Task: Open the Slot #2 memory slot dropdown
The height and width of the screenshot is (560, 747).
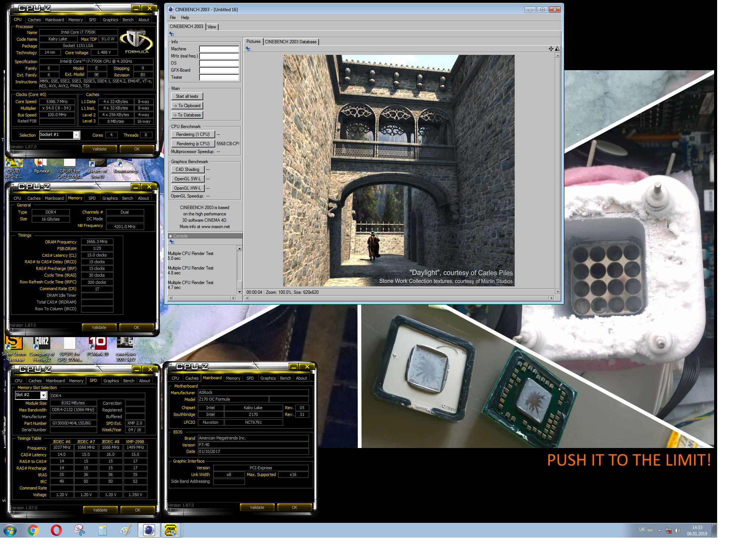Action: coord(43,395)
